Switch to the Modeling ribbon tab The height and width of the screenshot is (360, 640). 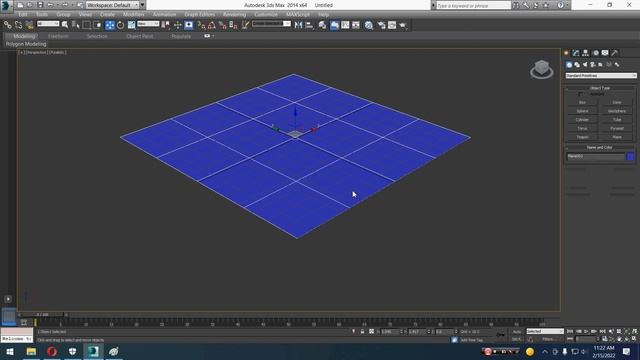(24, 36)
